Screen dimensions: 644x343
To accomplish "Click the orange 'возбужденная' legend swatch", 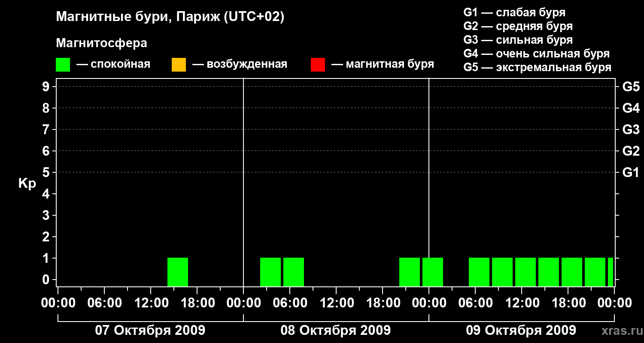I will [179, 64].
